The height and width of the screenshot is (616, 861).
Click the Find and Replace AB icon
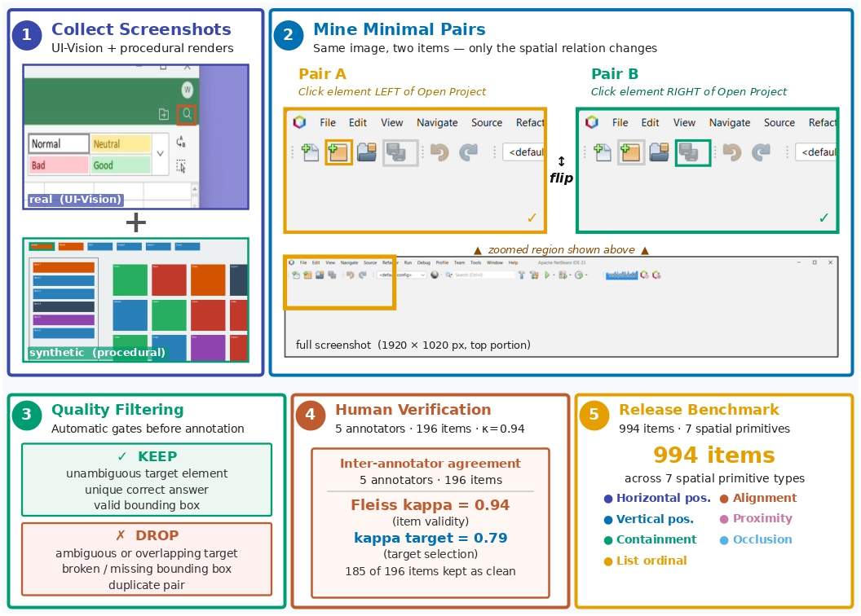pyautogui.click(x=181, y=142)
